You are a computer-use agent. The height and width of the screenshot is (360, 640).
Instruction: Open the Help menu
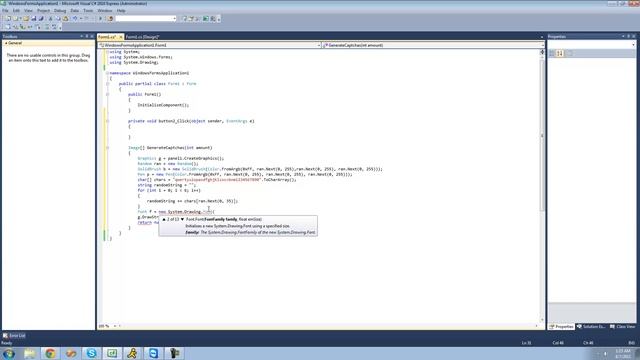(121, 11)
